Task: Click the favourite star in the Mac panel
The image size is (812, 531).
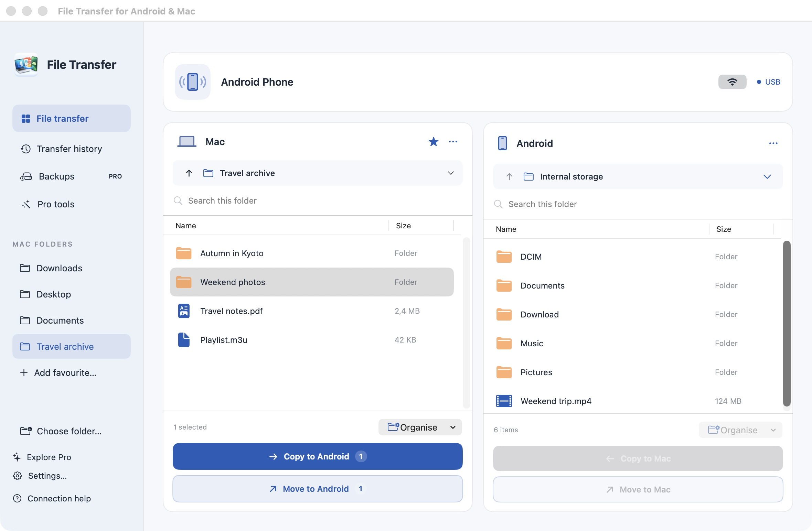Action: click(x=434, y=141)
